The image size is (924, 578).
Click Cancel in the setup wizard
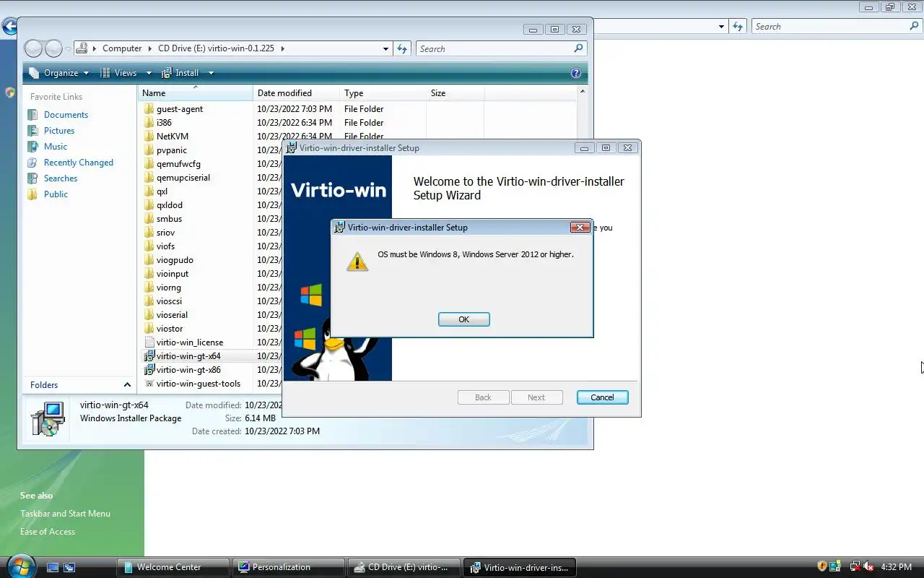602,397
